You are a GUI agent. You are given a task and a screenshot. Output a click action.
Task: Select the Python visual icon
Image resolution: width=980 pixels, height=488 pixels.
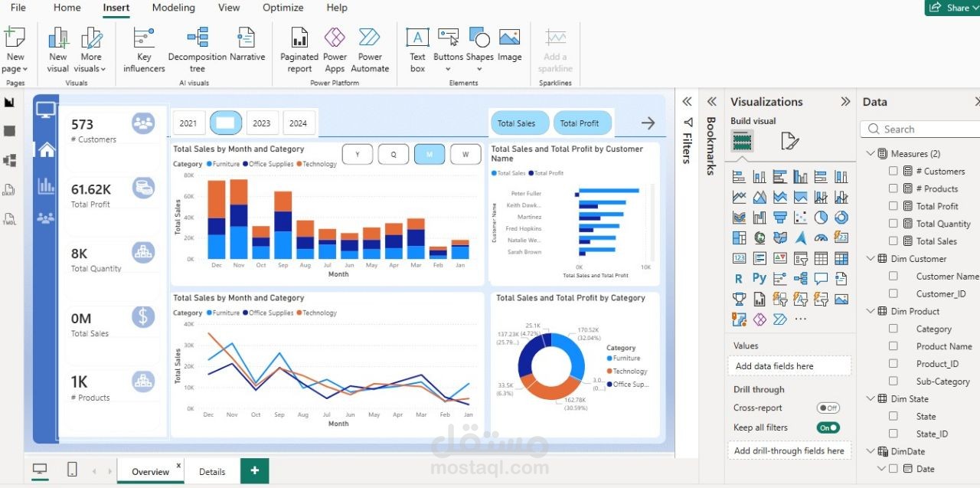coord(759,278)
